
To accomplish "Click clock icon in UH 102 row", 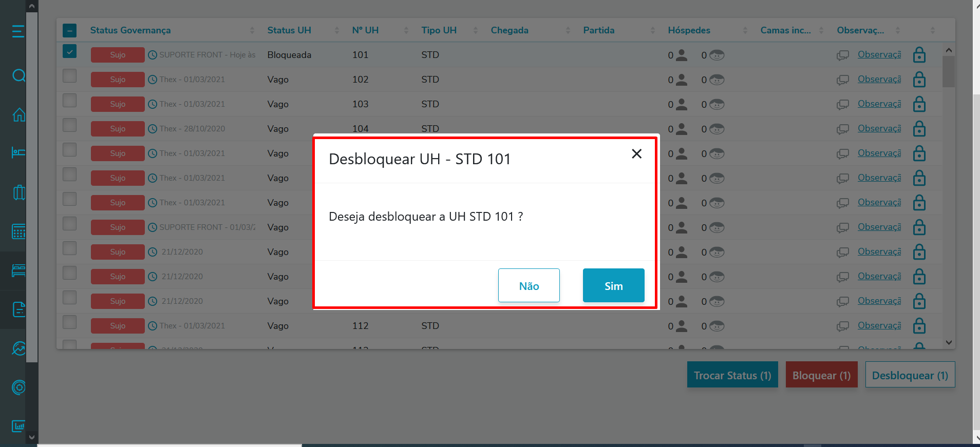I will pos(153,80).
